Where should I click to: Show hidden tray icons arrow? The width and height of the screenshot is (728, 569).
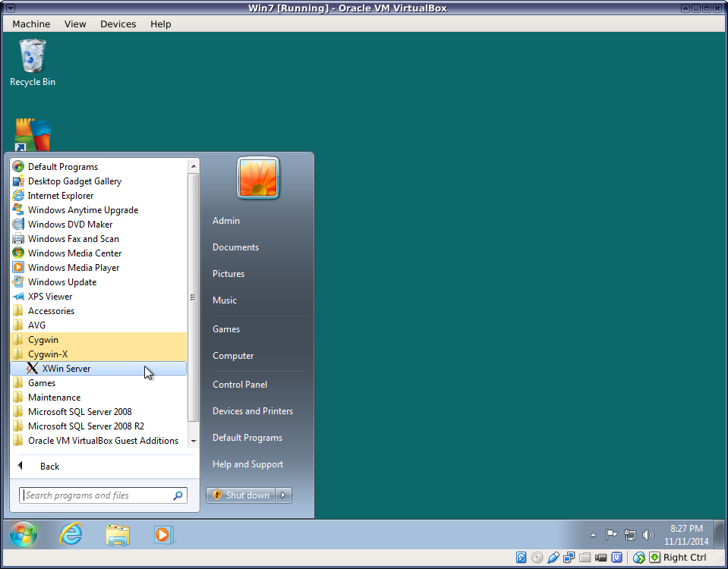pos(593,535)
